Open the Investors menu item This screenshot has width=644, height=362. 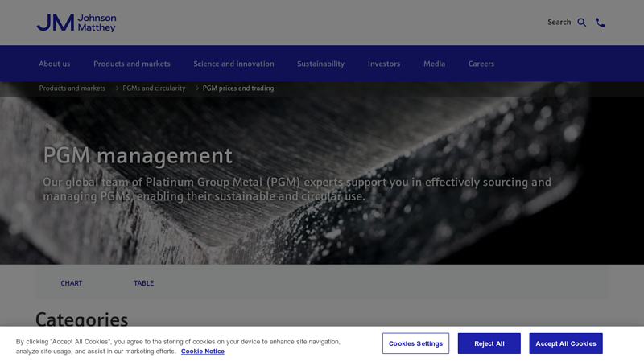tap(384, 64)
